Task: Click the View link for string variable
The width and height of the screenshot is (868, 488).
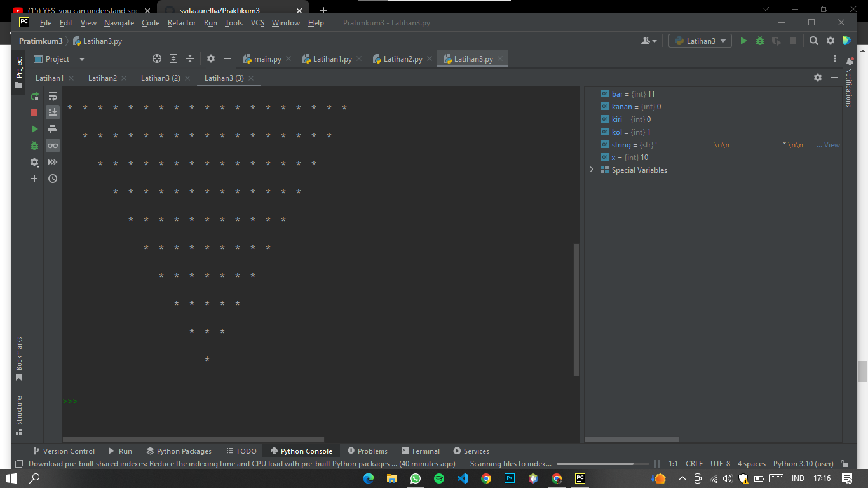Action: click(832, 145)
